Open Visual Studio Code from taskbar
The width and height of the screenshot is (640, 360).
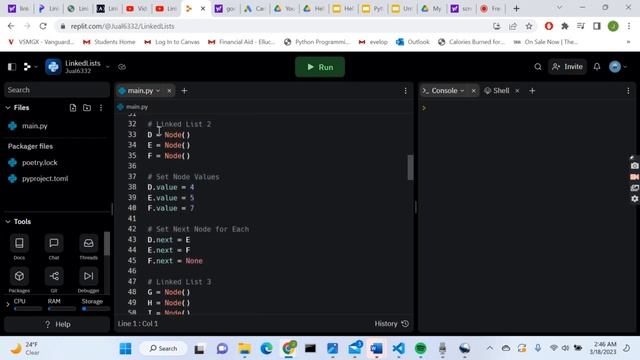pos(398,348)
